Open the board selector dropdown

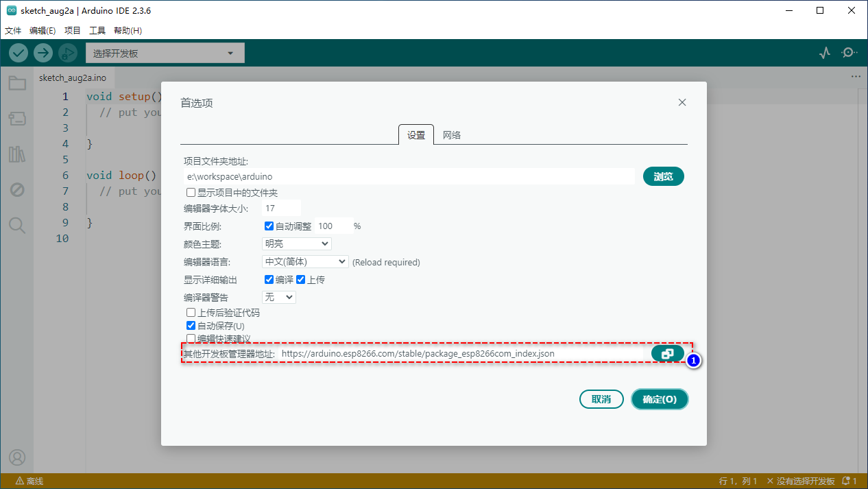click(x=165, y=53)
